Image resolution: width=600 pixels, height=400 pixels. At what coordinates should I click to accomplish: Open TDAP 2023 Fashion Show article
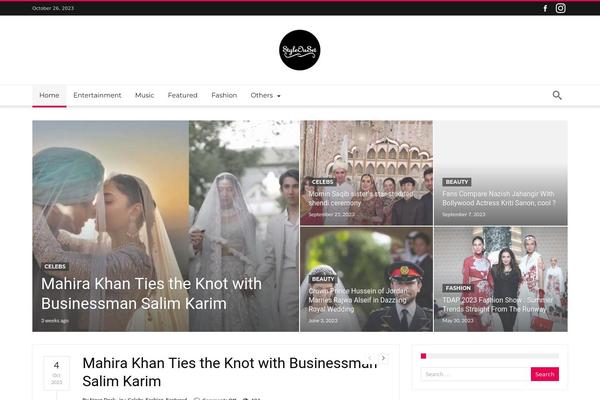(x=497, y=304)
